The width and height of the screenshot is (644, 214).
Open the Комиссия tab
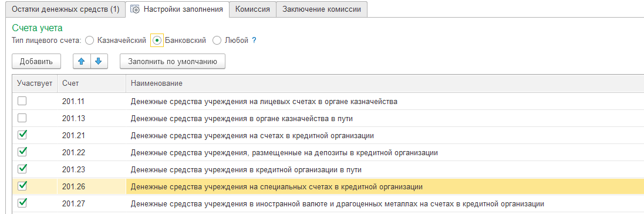pos(252,9)
